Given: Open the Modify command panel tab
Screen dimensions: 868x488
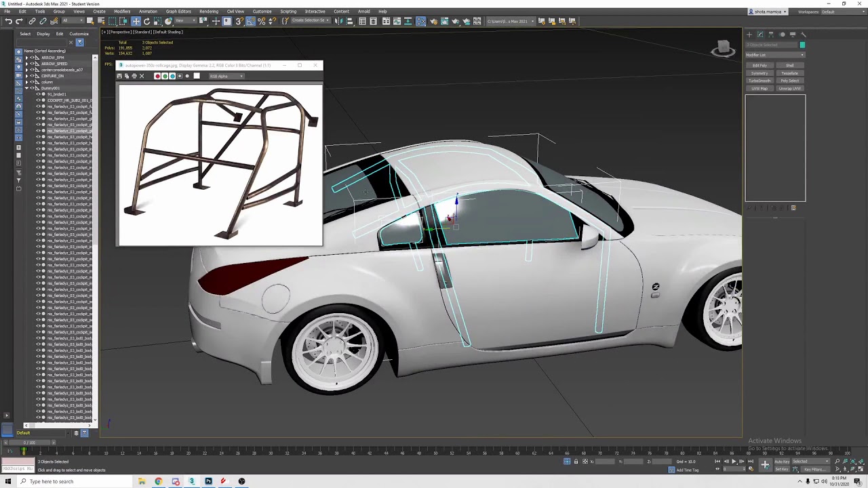Looking at the screenshot, I should (760, 35).
